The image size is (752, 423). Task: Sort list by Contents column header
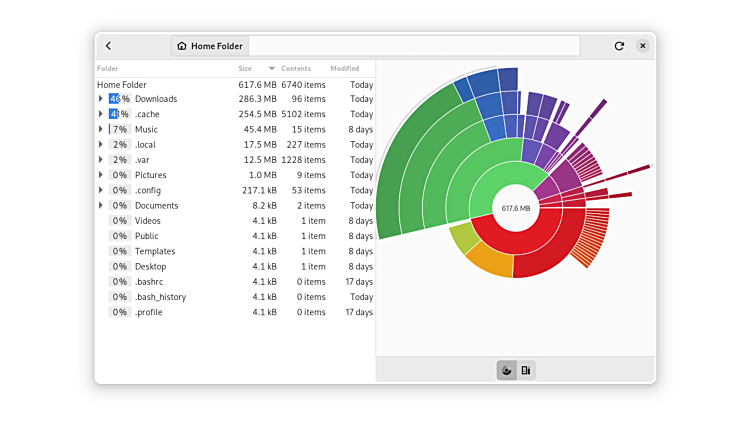(x=296, y=68)
